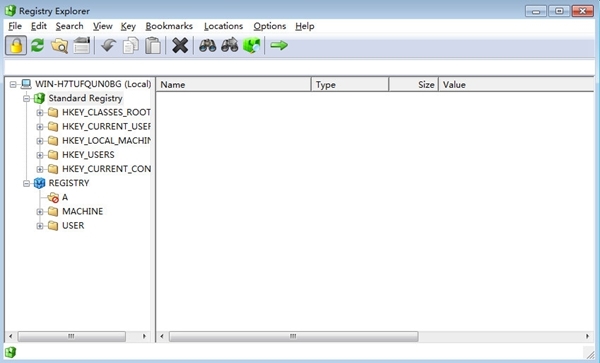Screen dimensions: 600x363
Task: Open the Locations menu
Action: click(223, 26)
